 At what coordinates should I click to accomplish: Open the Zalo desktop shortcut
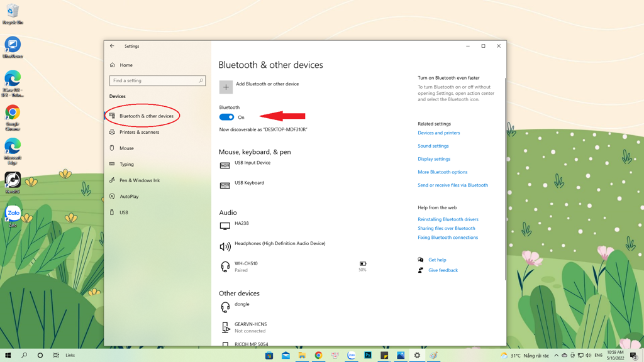pyautogui.click(x=13, y=216)
